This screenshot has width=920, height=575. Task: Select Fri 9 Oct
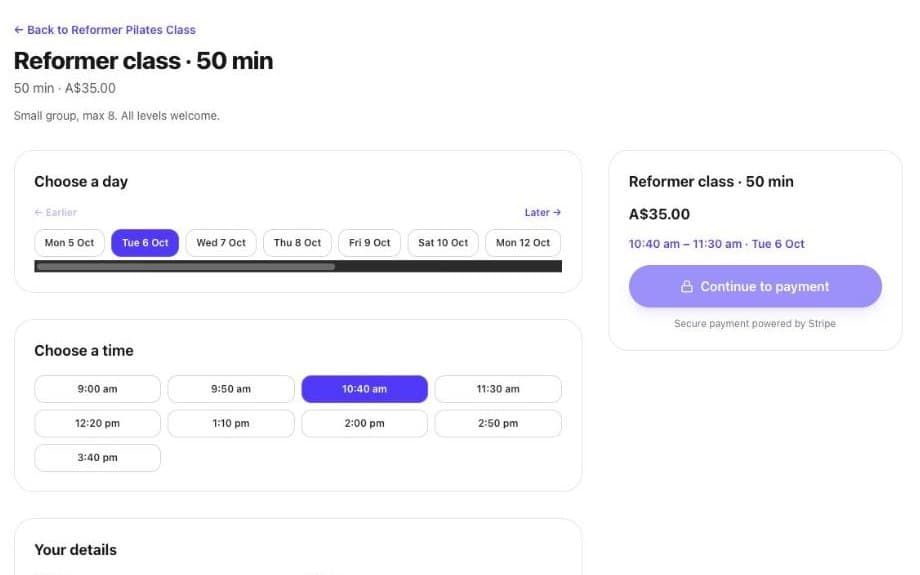pos(370,243)
